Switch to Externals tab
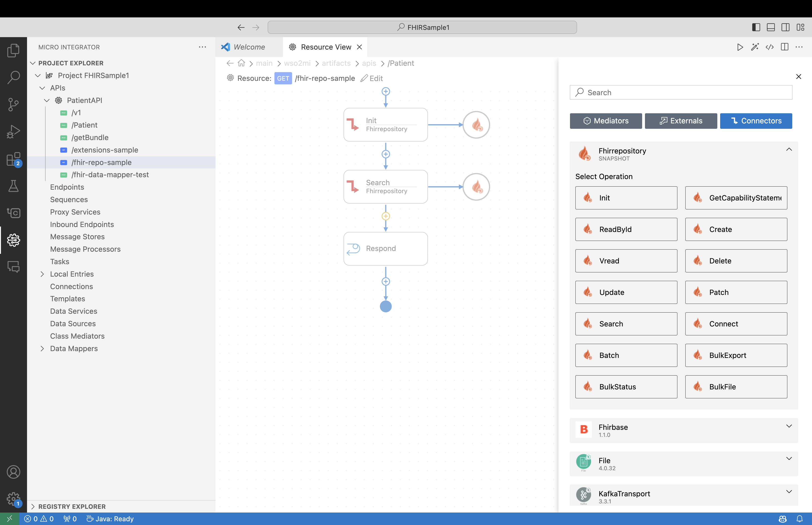The width and height of the screenshot is (812, 525). (681, 121)
